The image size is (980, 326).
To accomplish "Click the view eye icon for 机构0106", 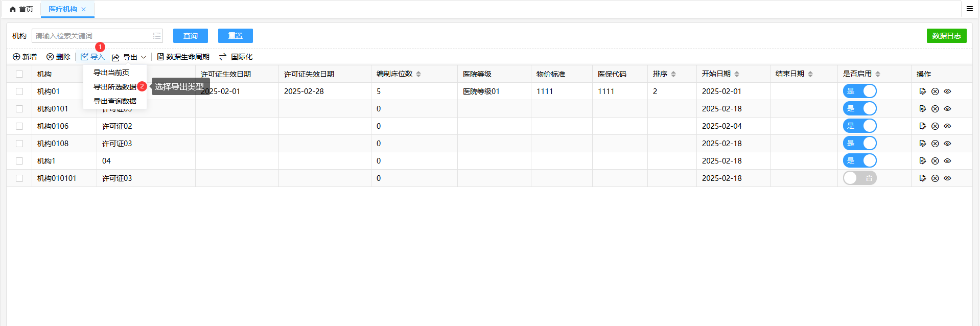I will [947, 126].
